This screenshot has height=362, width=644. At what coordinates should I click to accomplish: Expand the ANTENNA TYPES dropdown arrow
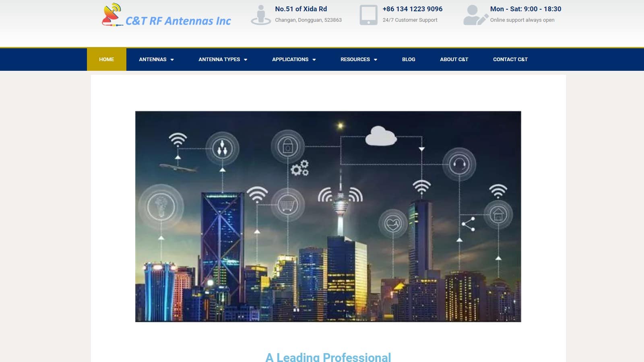pos(246,60)
